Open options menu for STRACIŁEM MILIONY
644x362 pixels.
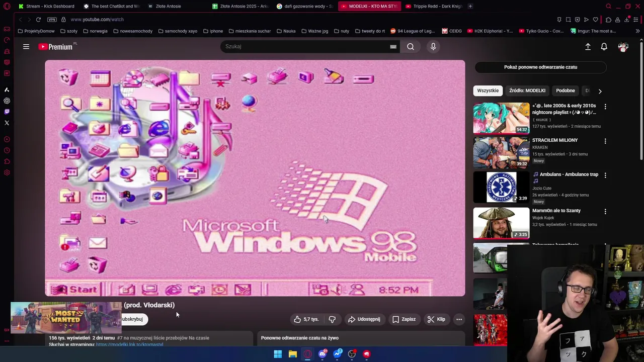pos(605,141)
